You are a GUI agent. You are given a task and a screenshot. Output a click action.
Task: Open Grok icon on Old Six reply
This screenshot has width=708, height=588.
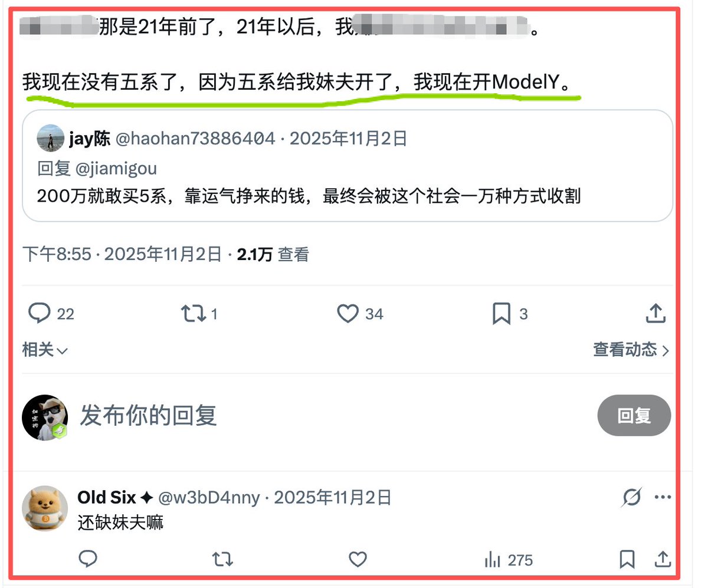631,498
